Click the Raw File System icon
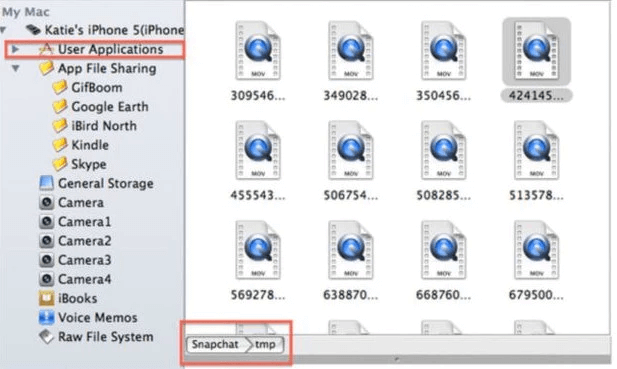The width and height of the screenshot is (617, 369). pos(46,337)
